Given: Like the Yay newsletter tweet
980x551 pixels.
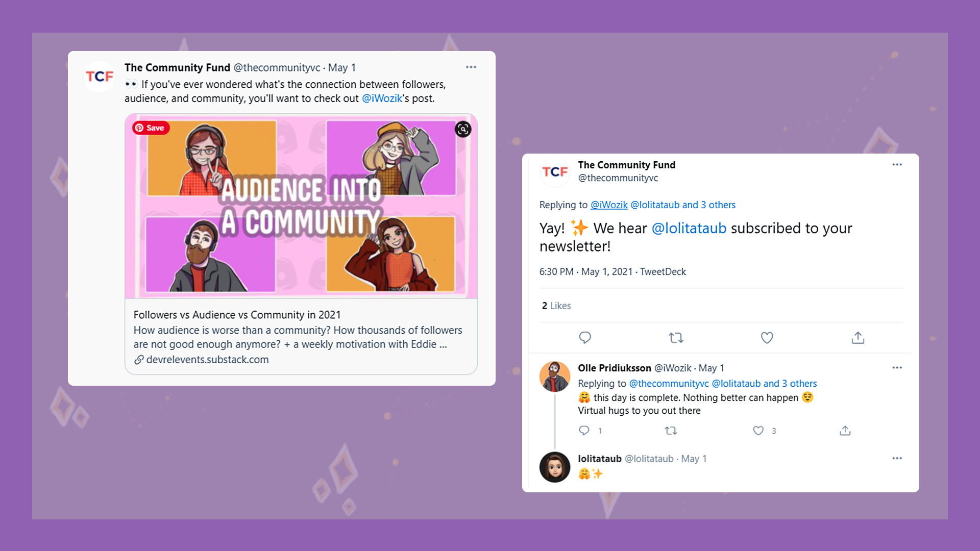Looking at the screenshot, I should (767, 338).
